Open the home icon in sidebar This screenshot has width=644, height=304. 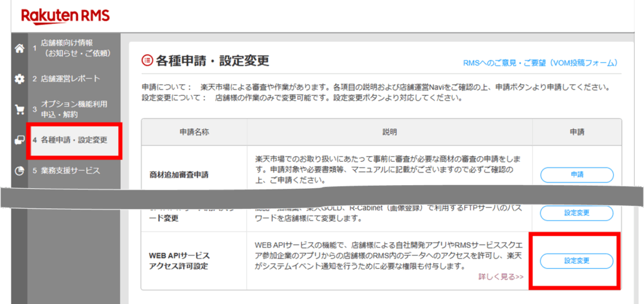click(19, 48)
